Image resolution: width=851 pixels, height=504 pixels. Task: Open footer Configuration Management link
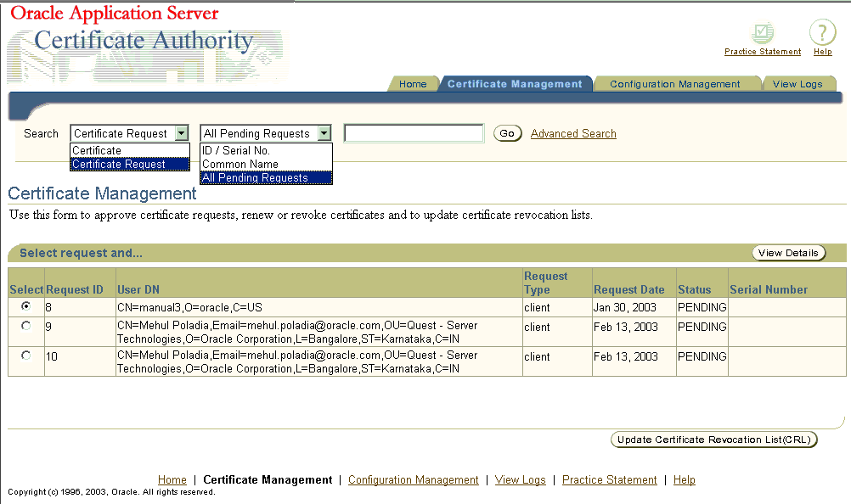click(413, 479)
